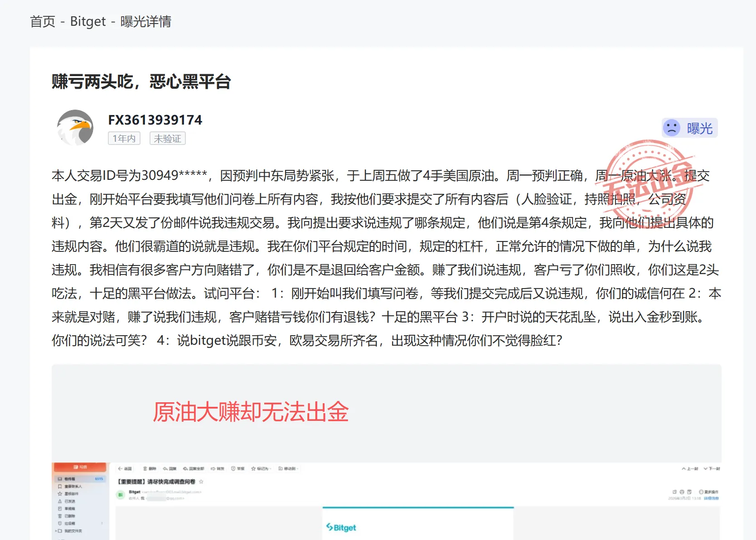Click the green BI sender avatar in the email
756x540 pixels.
tap(120, 495)
